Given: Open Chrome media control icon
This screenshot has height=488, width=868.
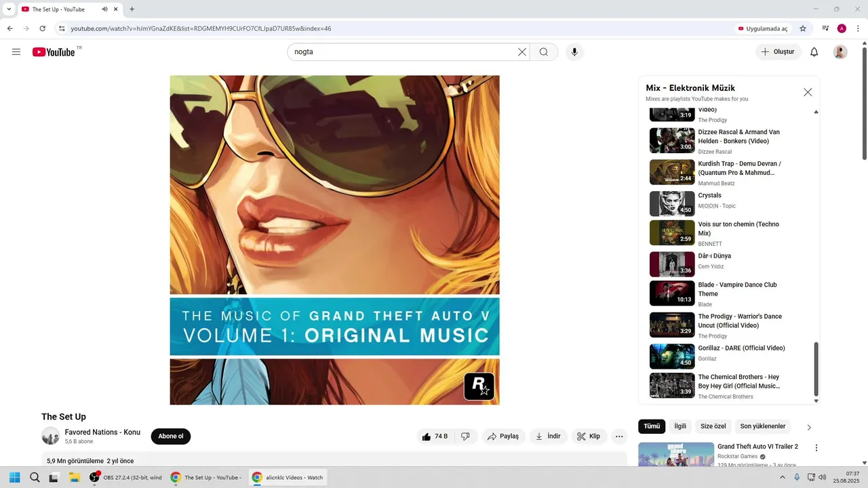Looking at the screenshot, I should pos(825,28).
